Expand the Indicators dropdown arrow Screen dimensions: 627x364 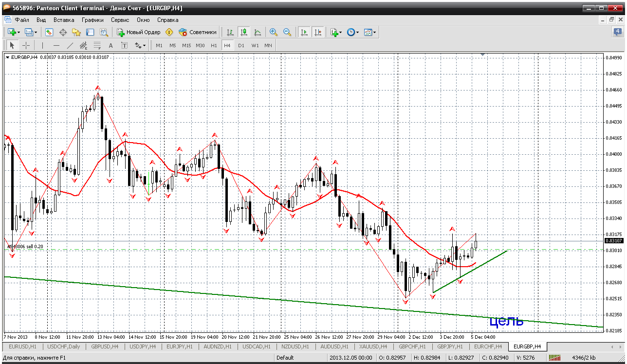pos(341,32)
